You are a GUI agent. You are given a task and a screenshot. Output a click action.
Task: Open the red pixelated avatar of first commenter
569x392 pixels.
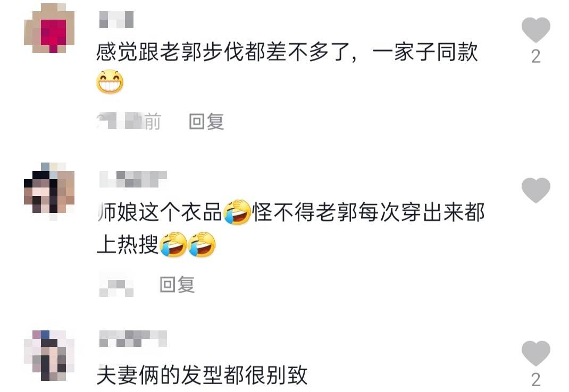49,28
